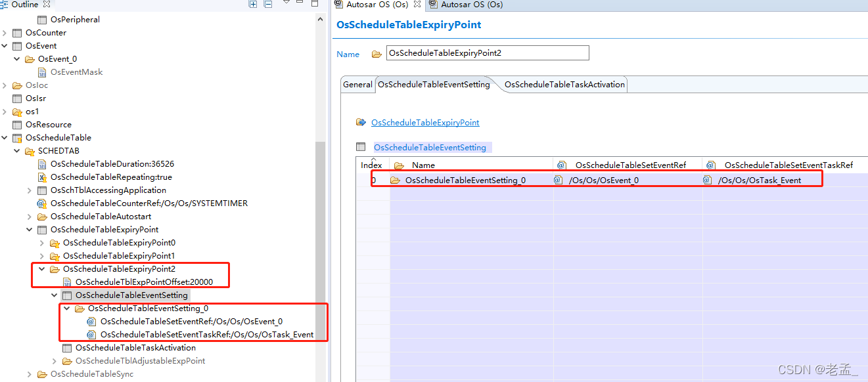
Task: Expand OsScheduleTableExpiryPoint1 node
Action: [42, 256]
